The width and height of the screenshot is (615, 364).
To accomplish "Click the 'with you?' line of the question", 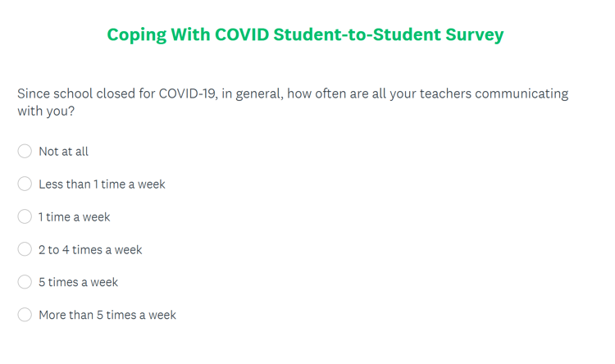I will (46, 111).
